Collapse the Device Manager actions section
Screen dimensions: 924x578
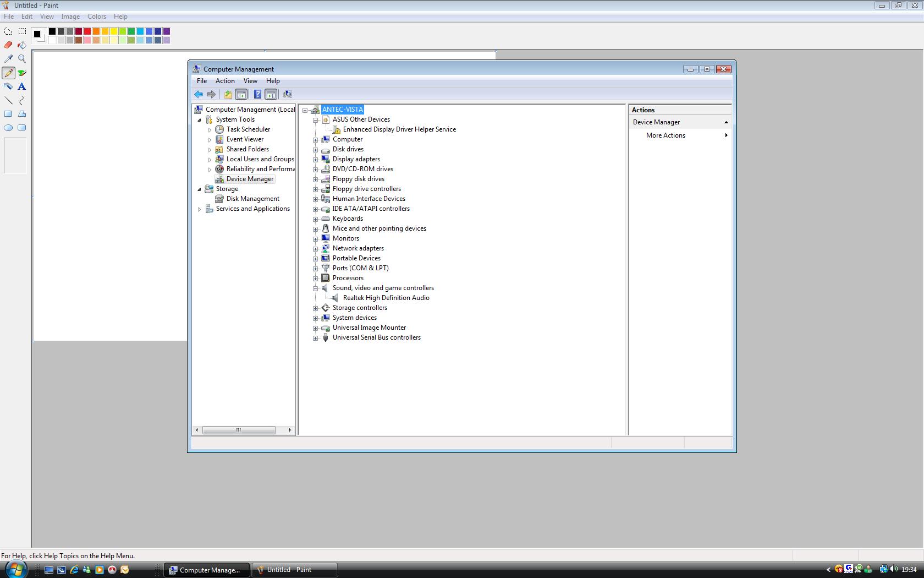pyautogui.click(x=726, y=122)
